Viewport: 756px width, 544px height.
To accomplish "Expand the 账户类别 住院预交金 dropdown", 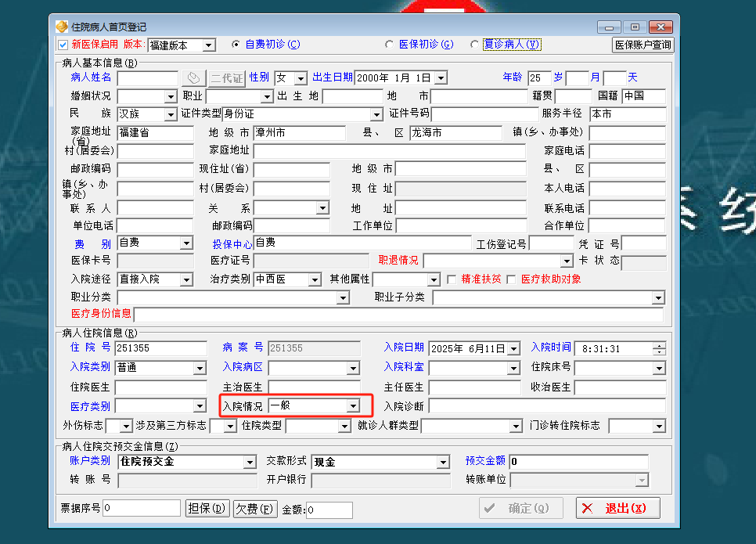I will point(250,462).
